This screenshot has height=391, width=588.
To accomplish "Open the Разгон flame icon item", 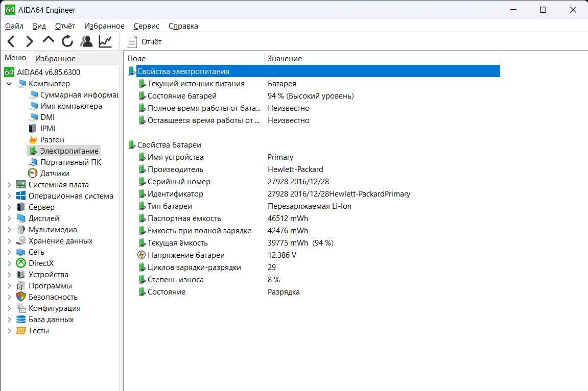I will pyautogui.click(x=33, y=140).
